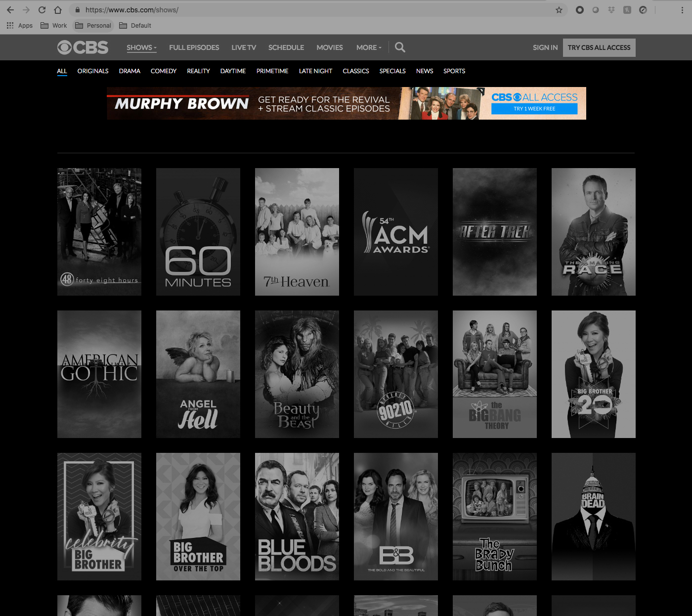This screenshot has width=692, height=616.
Task: Click TRY CBS ALL ACCESS button
Action: pyautogui.click(x=599, y=47)
